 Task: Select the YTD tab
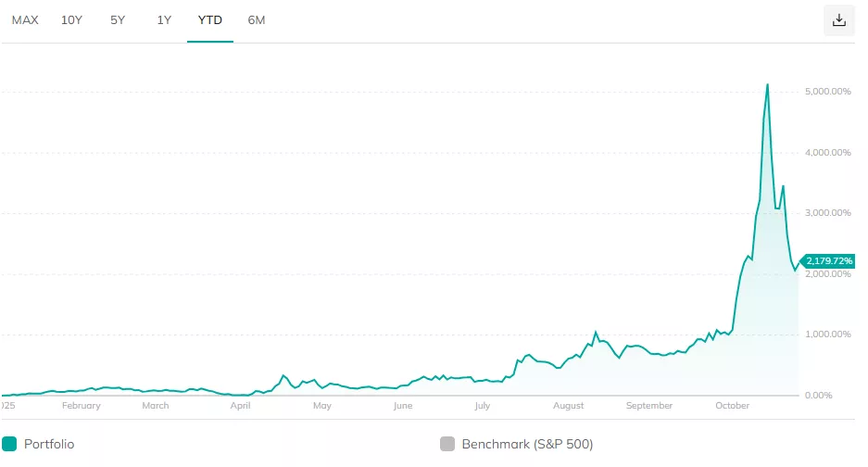click(x=210, y=19)
